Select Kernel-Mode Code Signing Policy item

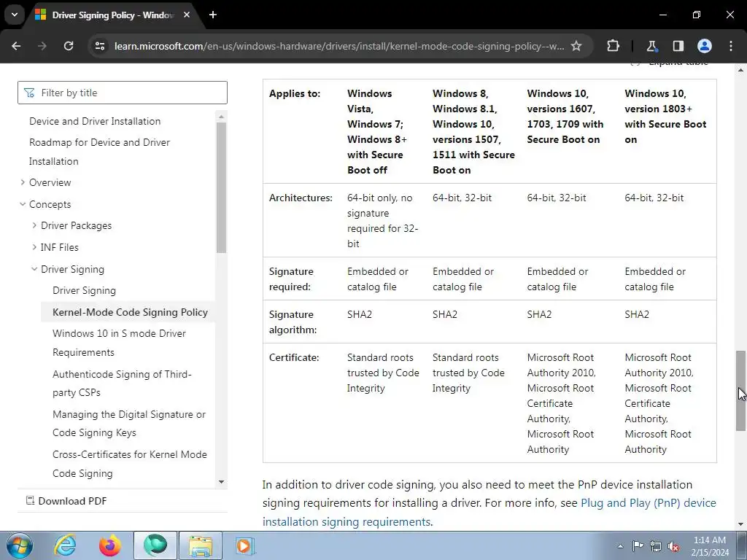(128, 312)
